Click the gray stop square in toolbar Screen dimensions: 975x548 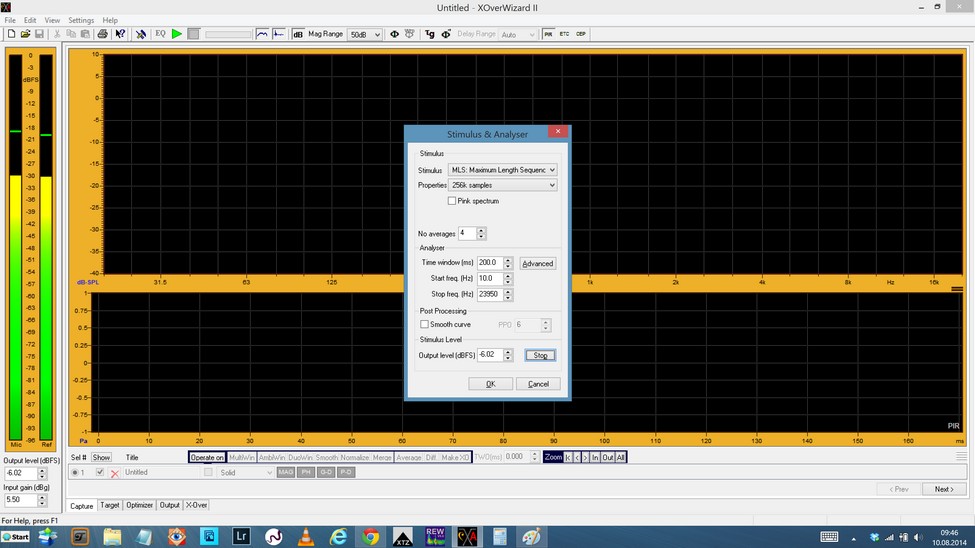tap(193, 34)
